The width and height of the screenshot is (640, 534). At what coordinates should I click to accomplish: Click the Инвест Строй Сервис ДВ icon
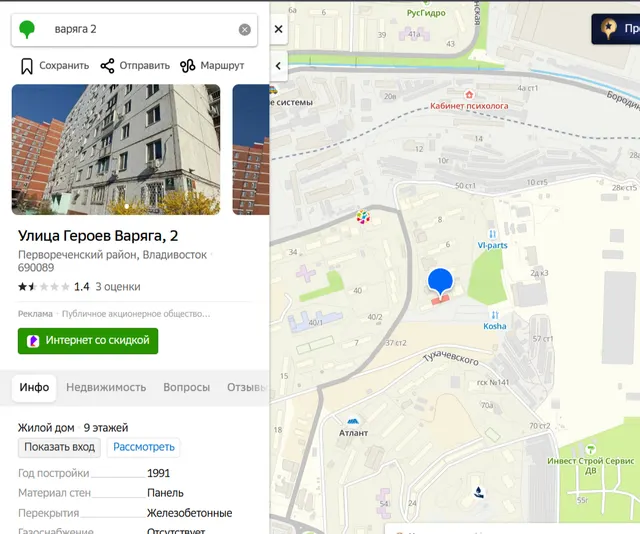tap(590, 449)
